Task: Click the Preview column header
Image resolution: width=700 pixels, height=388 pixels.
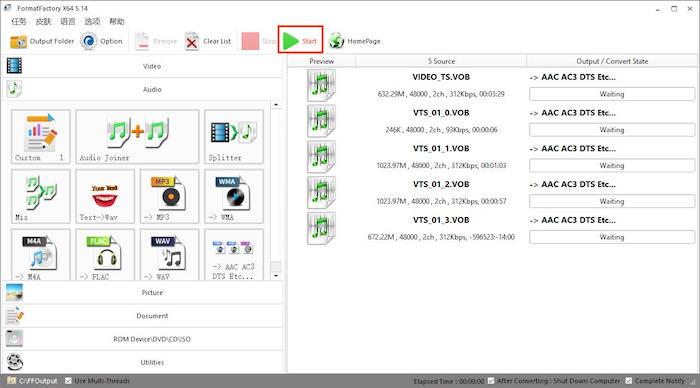Action: pyautogui.click(x=321, y=61)
